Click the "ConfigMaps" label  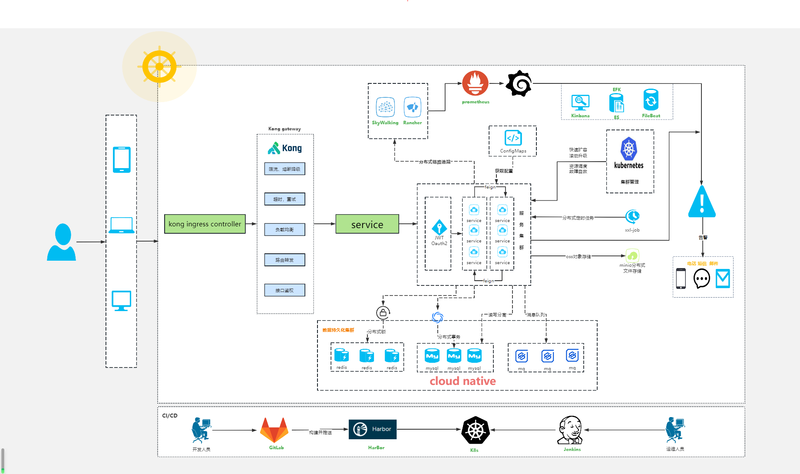pyautogui.click(x=513, y=151)
